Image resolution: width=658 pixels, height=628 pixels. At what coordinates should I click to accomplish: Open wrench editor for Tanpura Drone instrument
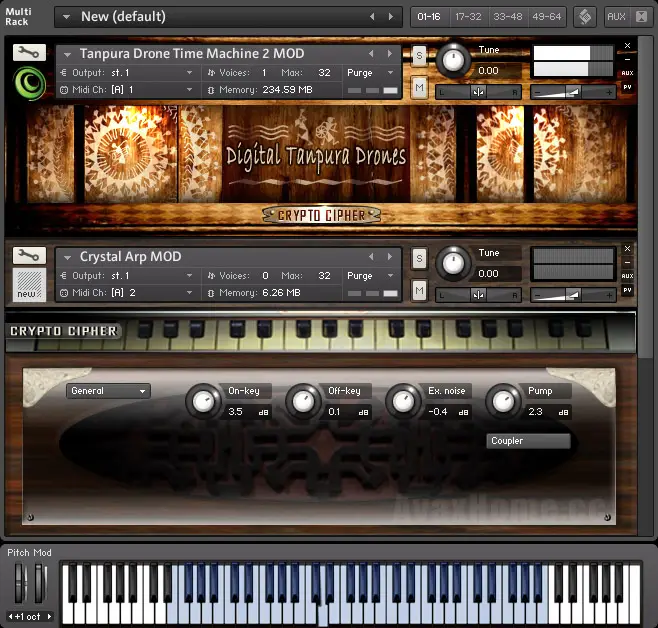[x=29, y=52]
